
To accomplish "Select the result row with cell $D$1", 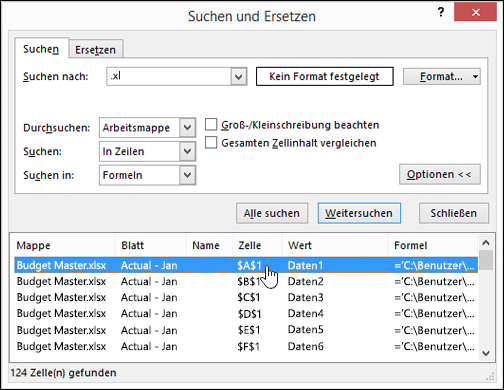I will [x=246, y=314].
